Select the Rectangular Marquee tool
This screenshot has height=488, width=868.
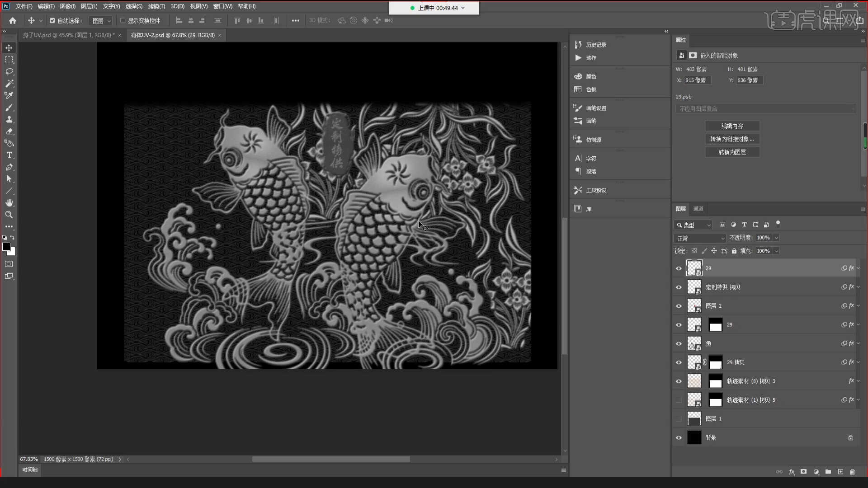click(x=9, y=60)
